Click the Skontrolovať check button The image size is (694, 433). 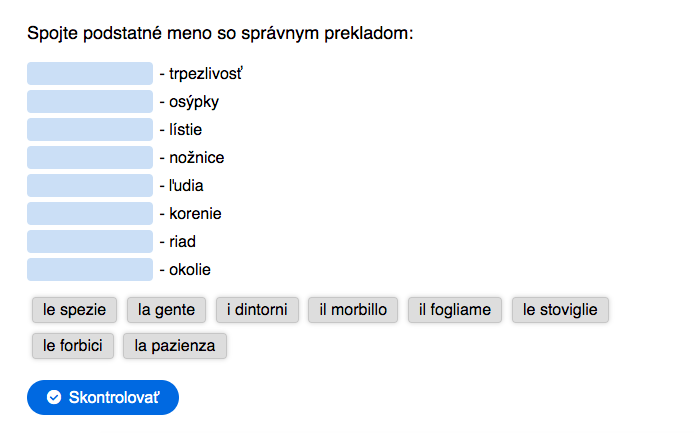[103, 397]
